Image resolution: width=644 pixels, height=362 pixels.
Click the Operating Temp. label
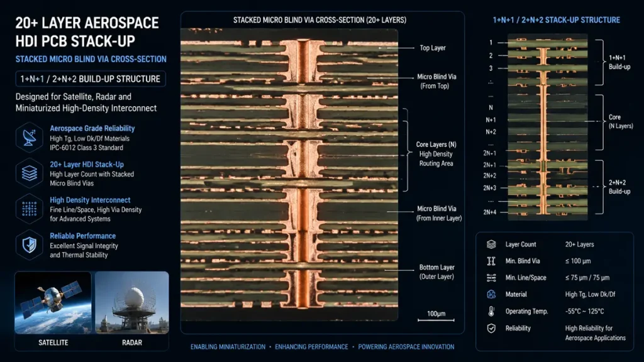click(526, 312)
